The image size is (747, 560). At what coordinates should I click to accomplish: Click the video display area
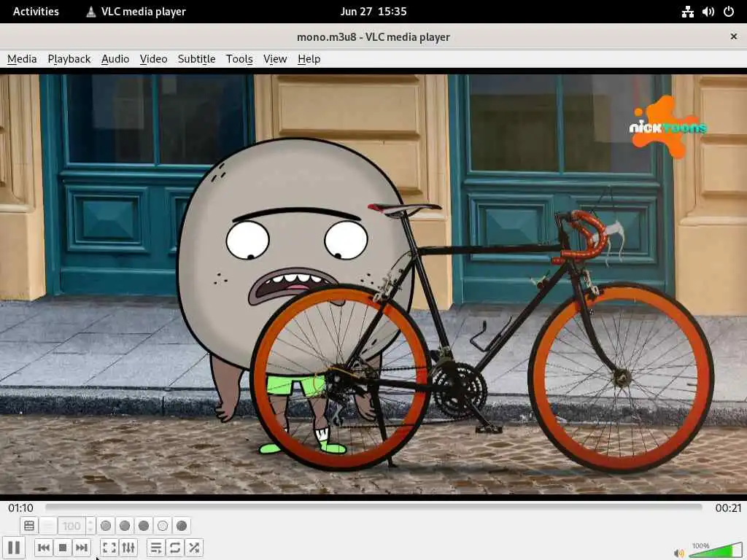coord(373,284)
